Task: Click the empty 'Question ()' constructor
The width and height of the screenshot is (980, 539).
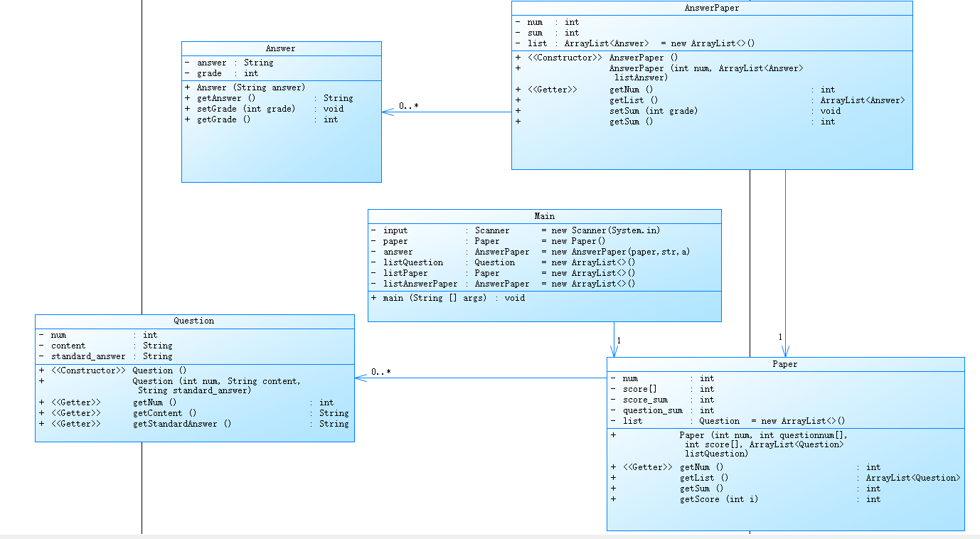Action: [x=113, y=370]
